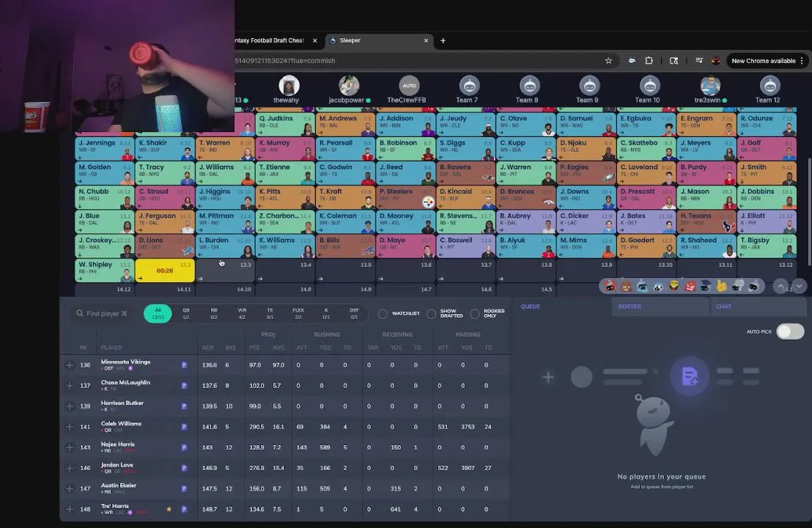Filter players by the WR tab
The height and width of the screenshot is (528, 812).
242,313
